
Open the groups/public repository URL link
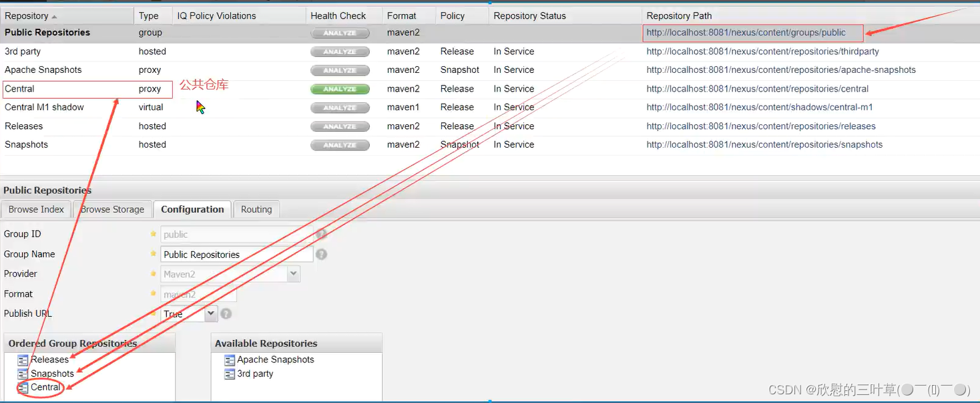coord(746,32)
